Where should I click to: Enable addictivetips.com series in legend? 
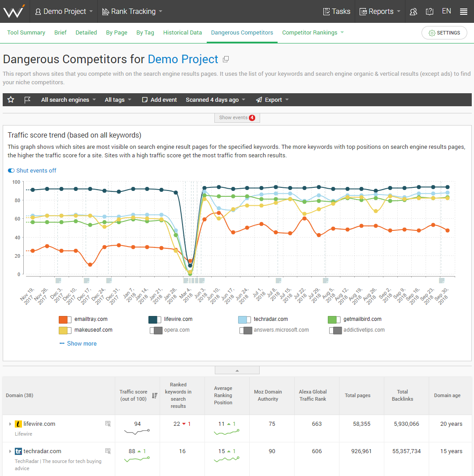pyautogui.click(x=335, y=330)
